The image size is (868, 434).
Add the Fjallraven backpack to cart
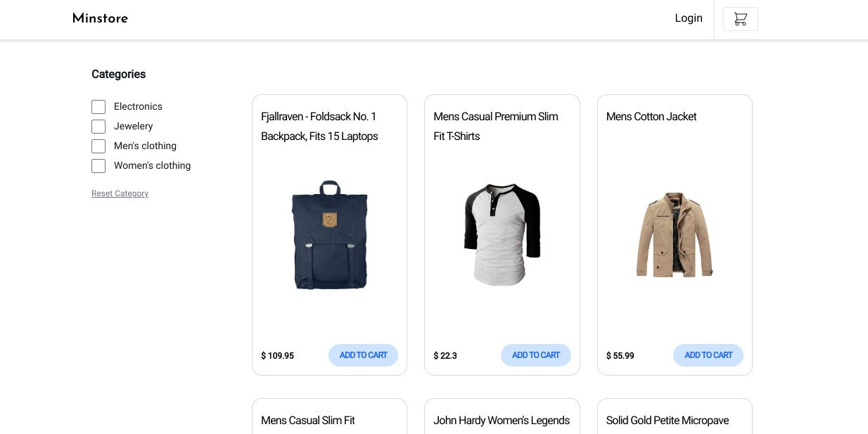(363, 355)
